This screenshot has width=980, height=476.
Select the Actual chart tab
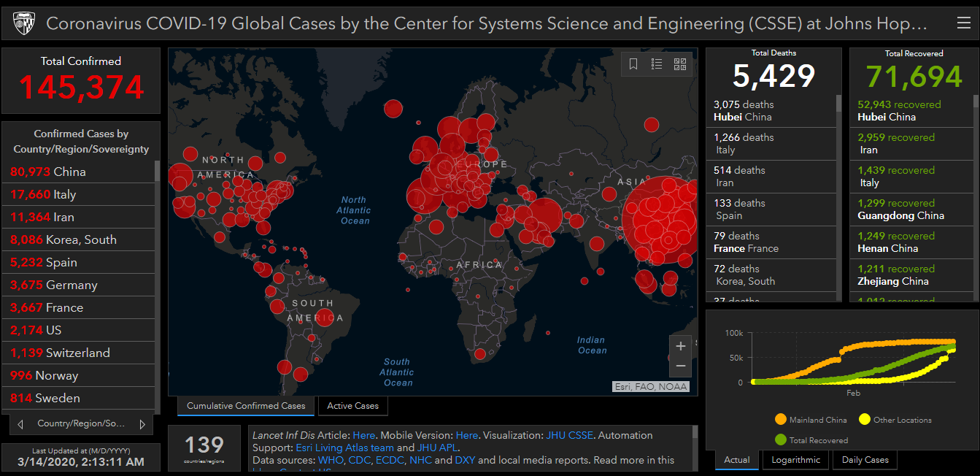[737, 460]
